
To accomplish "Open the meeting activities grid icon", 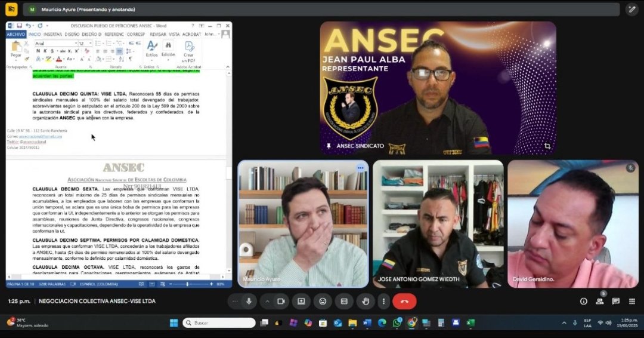I will 631,302.
